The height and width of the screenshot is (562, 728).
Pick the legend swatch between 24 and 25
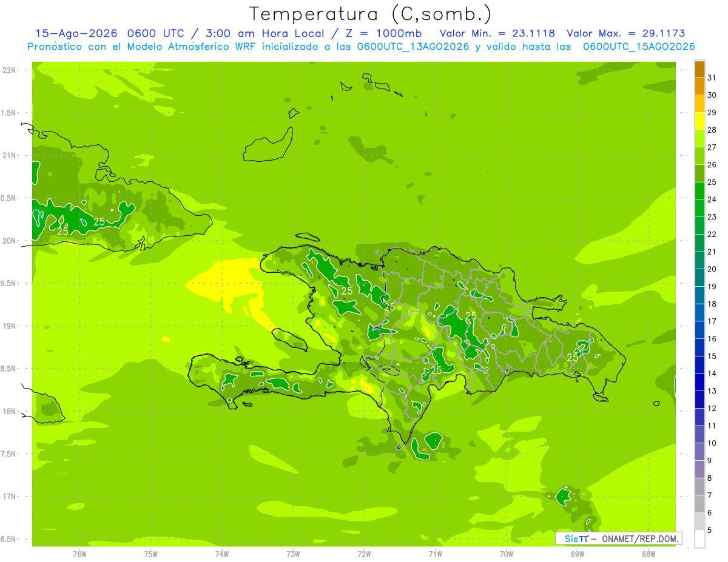[699, 190]
